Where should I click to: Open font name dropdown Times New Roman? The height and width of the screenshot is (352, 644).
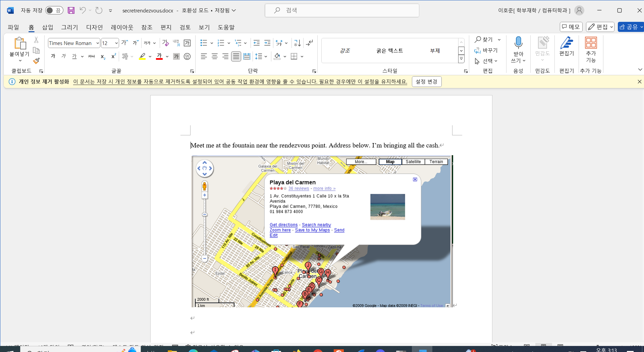pyautogui.click(x=98, y=43)
